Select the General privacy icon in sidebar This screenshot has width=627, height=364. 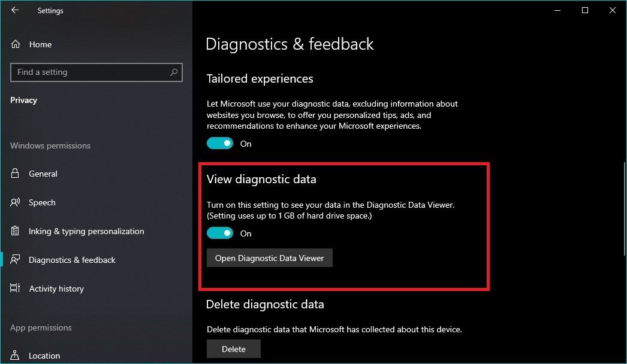[x=16, y=174]
